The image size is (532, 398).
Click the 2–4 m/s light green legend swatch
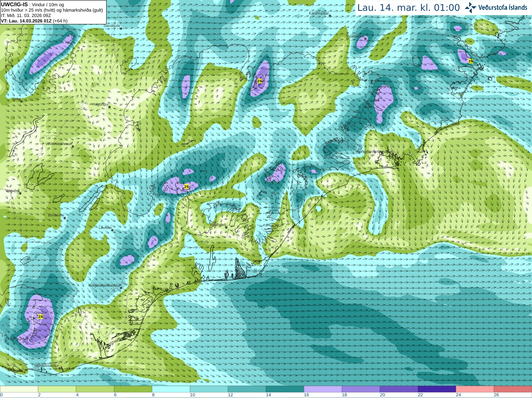pos(57,389)
